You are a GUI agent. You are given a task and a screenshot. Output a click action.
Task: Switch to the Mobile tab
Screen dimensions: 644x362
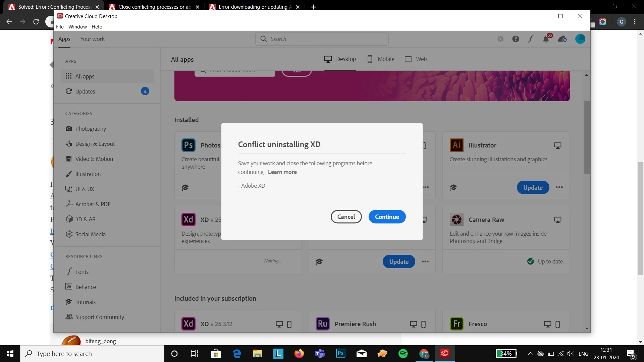381,59
